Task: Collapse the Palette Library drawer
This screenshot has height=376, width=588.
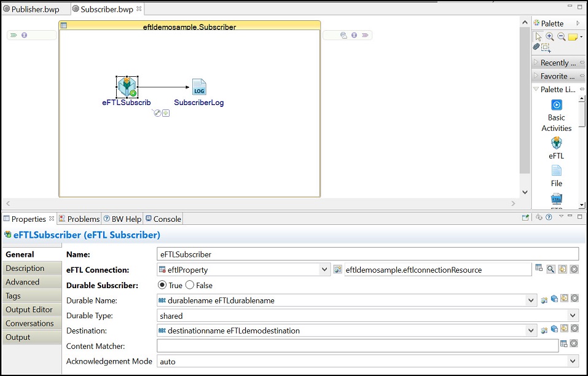Action: (558, 89)
